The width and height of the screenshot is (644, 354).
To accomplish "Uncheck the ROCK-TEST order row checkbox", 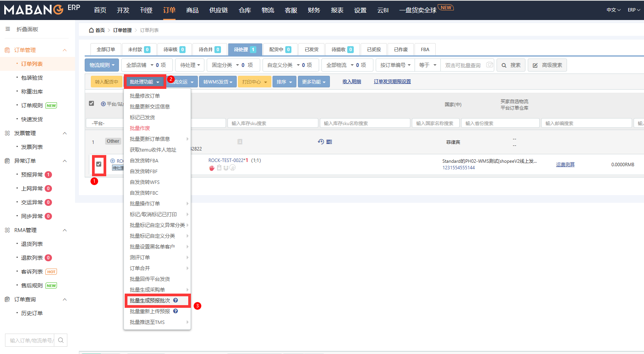I will click(x=99, y=164).
